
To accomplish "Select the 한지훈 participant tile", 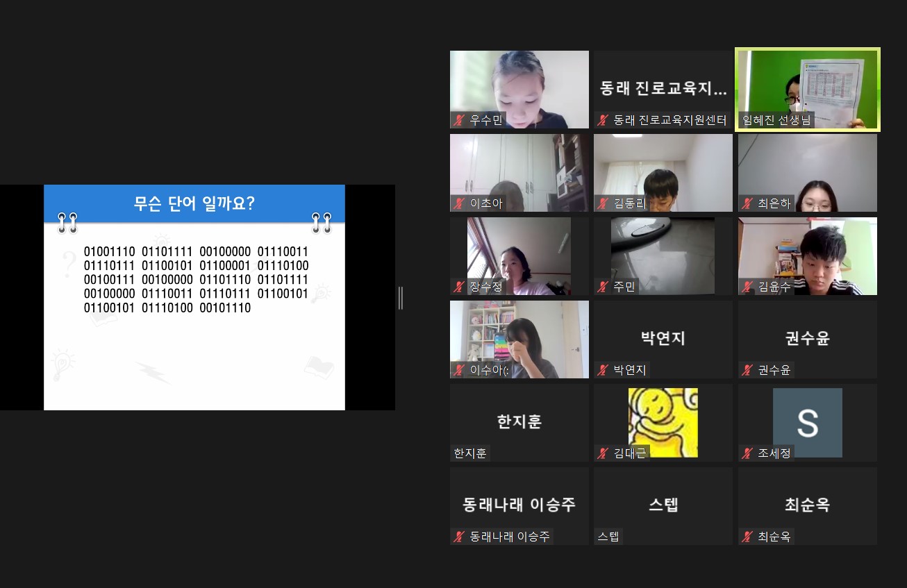I will click(519, 423).
